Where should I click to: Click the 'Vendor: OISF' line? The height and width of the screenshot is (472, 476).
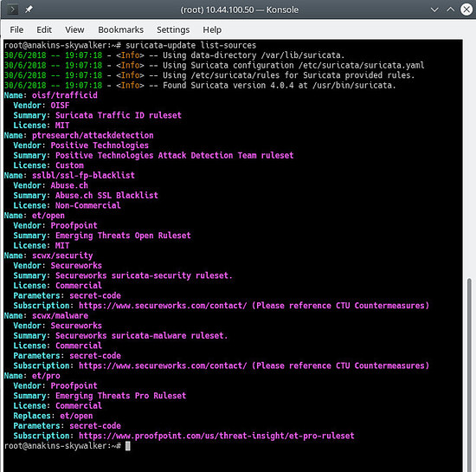pyautogui.click(x=42, y=106)
